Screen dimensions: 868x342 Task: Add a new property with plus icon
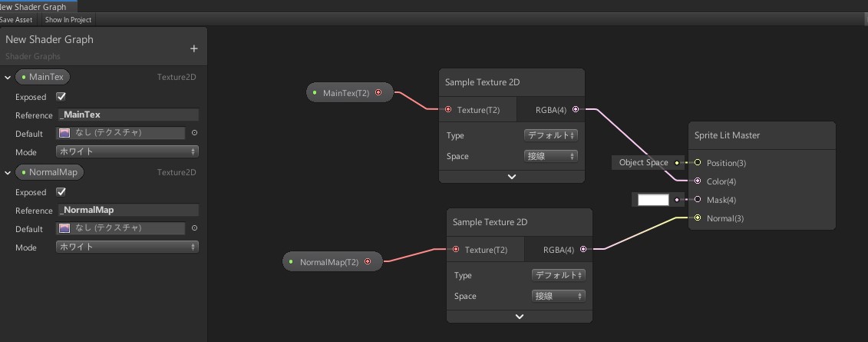[193, 48]
